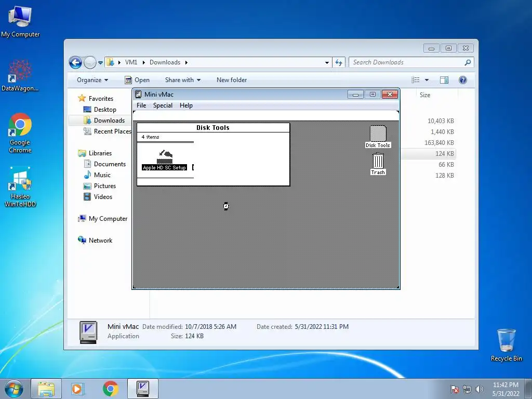Click the DataWagon desktop shortcut

click(20, 76)
